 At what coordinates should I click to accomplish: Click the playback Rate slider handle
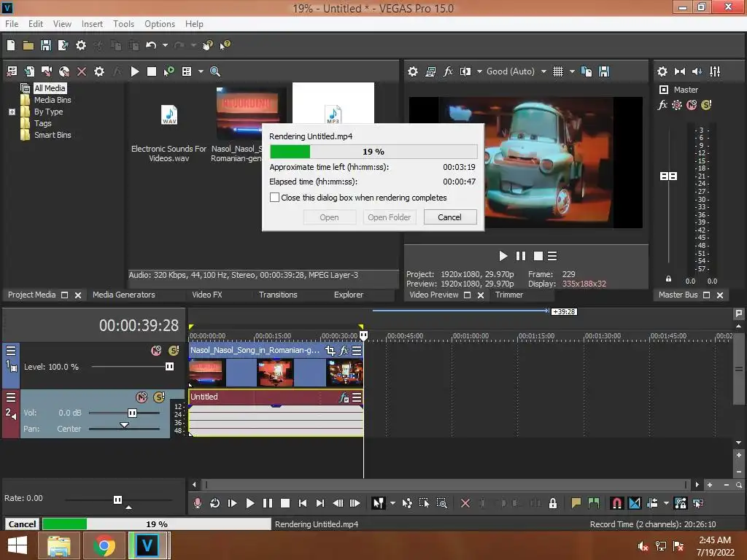[117, 499]
